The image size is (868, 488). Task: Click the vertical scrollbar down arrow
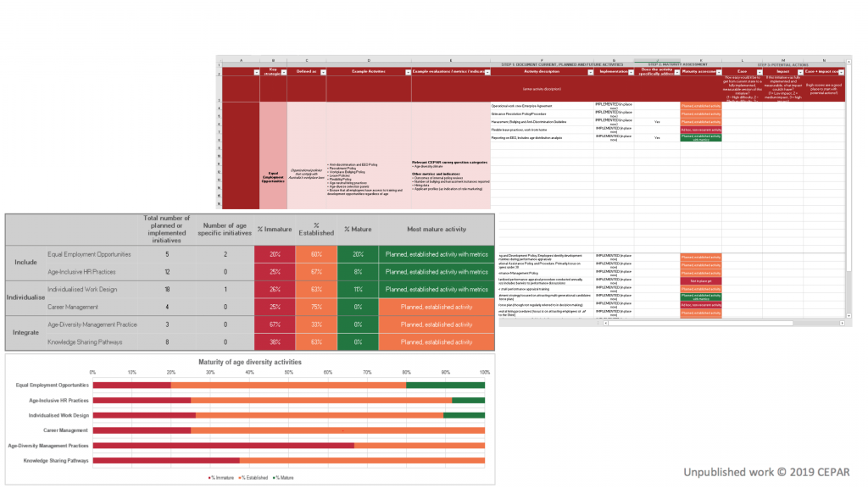pyautogui.click(x=849, y=316)
